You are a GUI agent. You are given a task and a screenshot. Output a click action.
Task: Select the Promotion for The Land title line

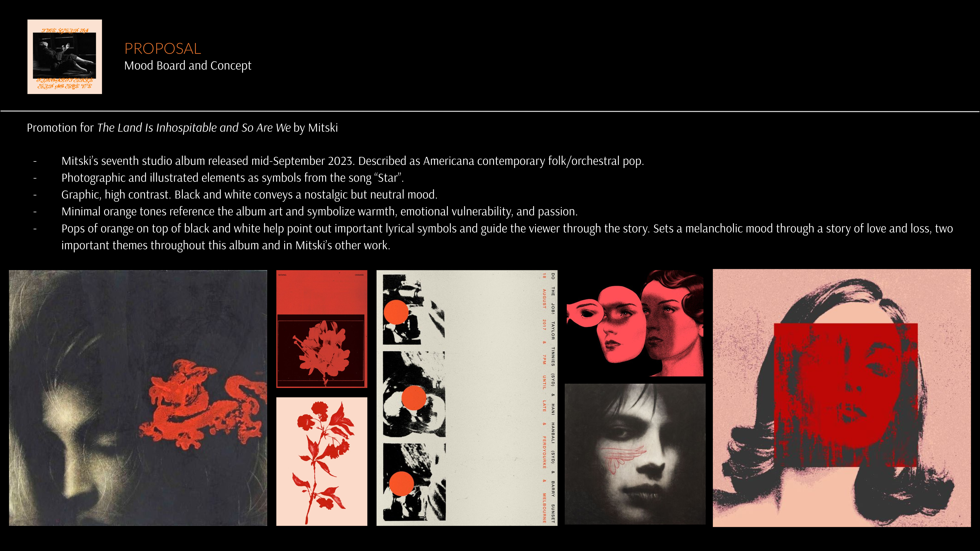point(182,128)
